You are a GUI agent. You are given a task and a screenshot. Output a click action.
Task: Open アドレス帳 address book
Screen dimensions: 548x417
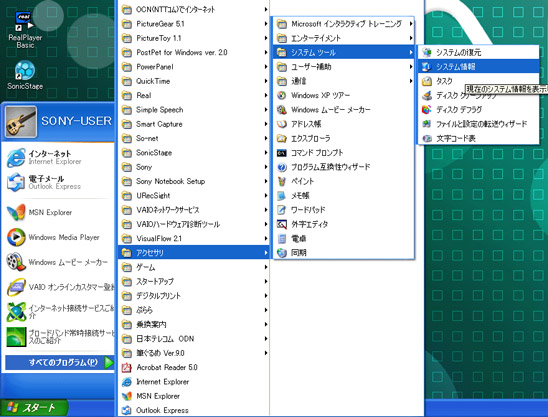pyautogui.click(x=344, y=124)
